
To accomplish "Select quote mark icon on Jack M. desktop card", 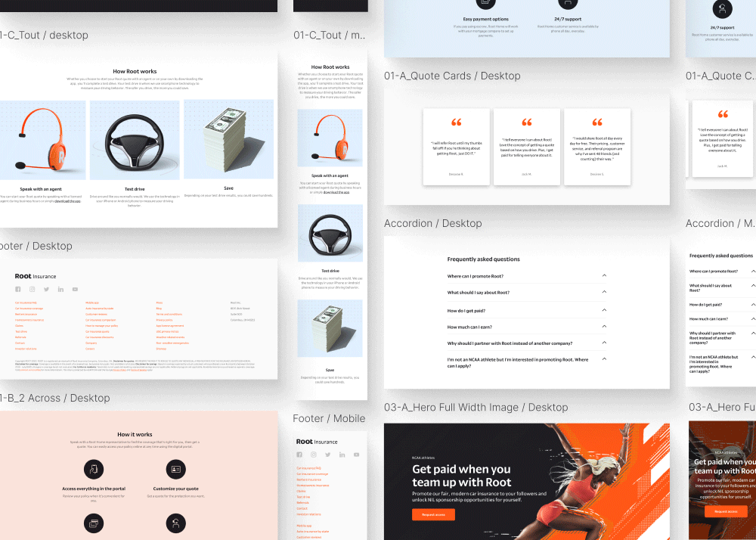I will 527,123.
